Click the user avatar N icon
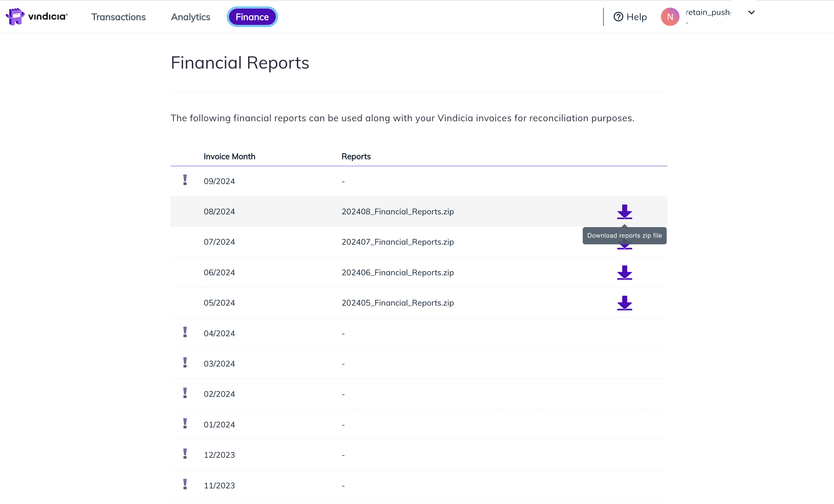834x504 pixels. [670, 17]
